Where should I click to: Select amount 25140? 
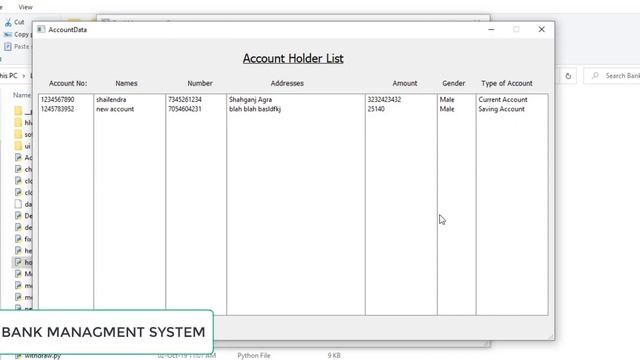[376, 109]
